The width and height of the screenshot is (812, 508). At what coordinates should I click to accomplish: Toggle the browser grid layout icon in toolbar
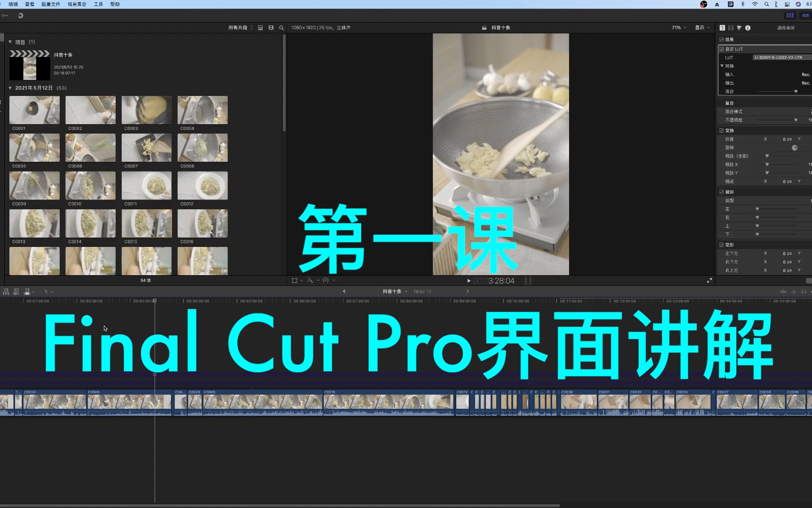pos(790,16)
